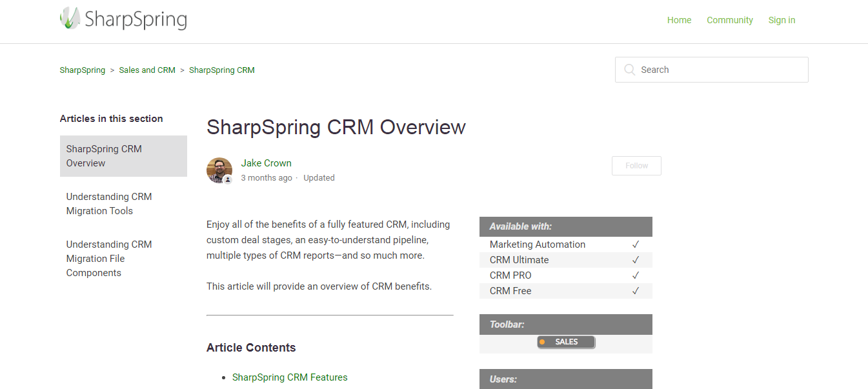Click the Toolbar: section header

pos(566,324)
